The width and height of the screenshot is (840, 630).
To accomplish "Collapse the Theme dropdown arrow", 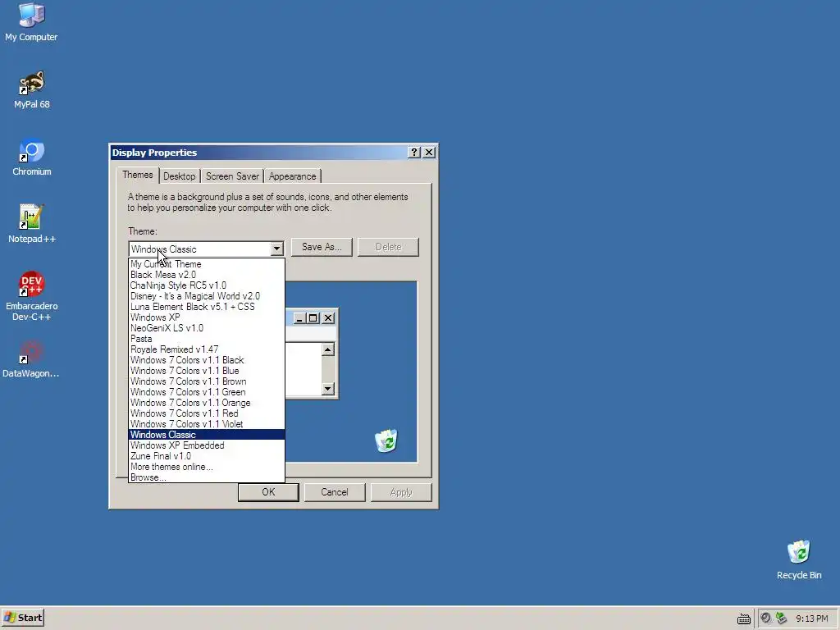I will point(276,249).
